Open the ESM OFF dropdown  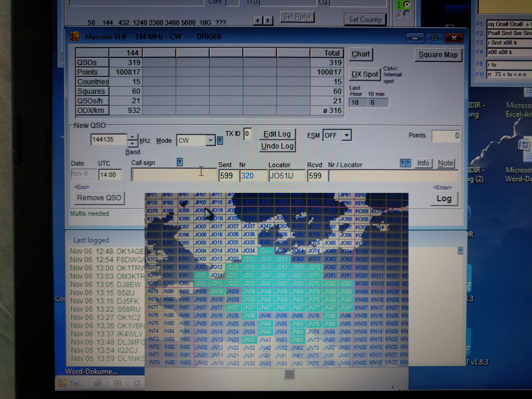347,135
